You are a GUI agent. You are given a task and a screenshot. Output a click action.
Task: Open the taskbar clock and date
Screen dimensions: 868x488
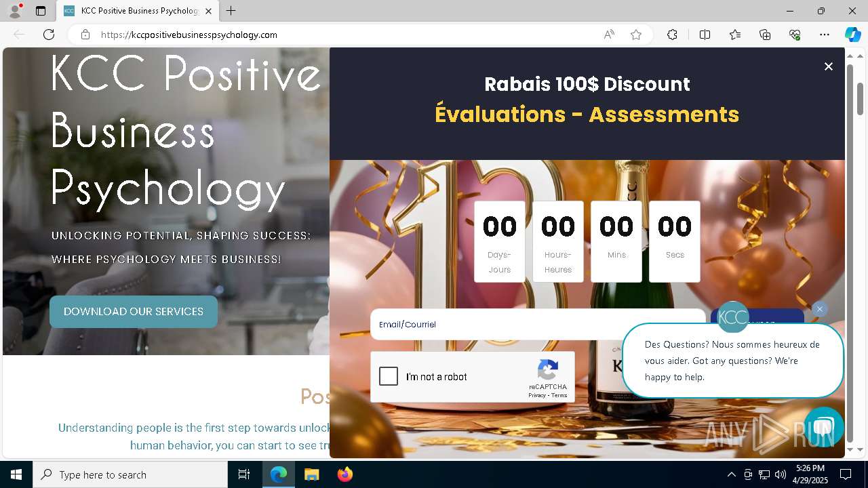pos(810,474)
